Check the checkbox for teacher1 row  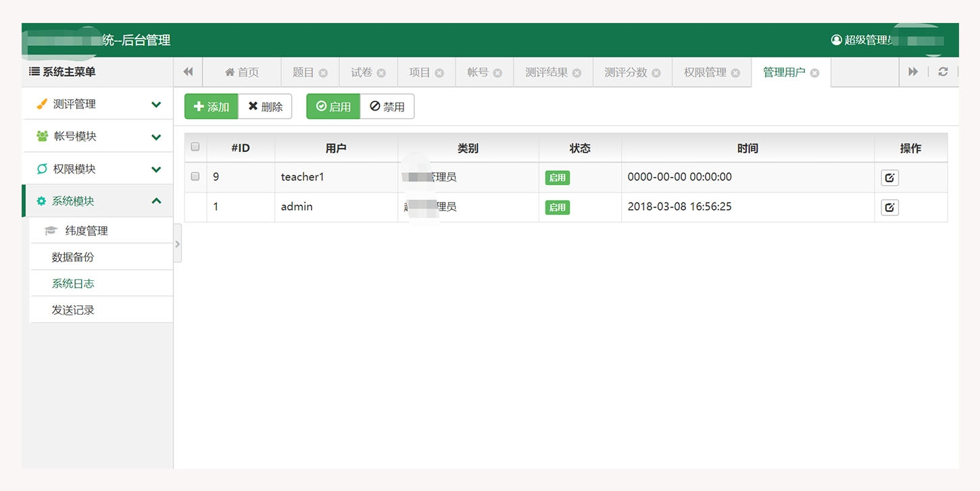[x=195, y=176]
